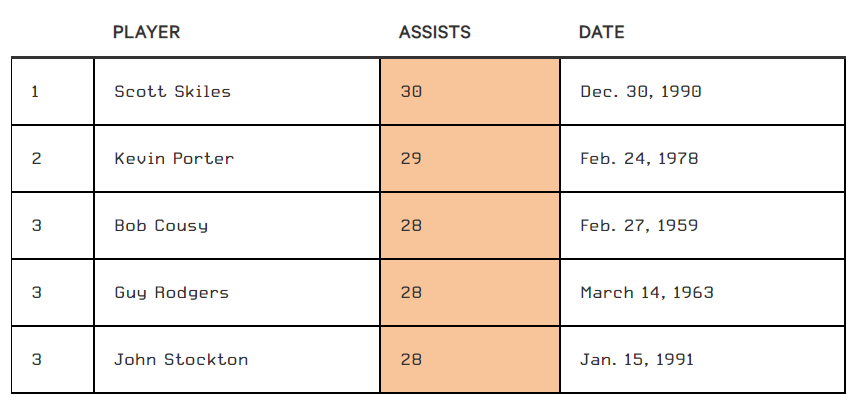Click the PLAYER column header
The image size is (857, 408).
click(x=146, y=32)
